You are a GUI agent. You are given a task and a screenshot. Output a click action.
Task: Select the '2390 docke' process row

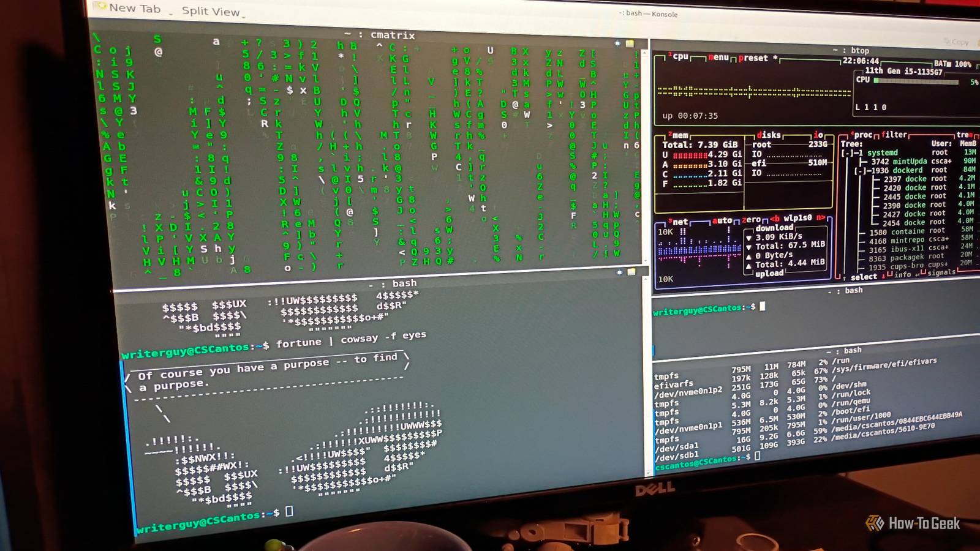tap(925, 205)
